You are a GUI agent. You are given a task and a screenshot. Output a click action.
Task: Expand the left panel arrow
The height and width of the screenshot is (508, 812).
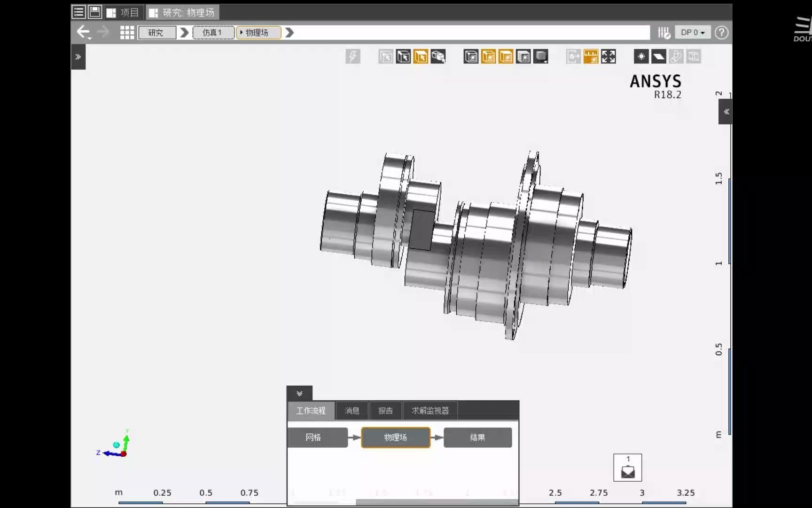(x=78, y=56)
